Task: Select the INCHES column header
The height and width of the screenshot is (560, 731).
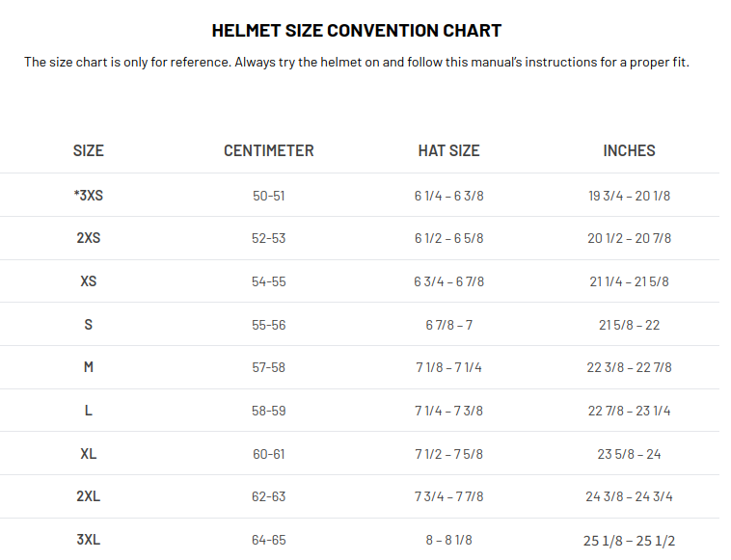Action: pyautogui.click(x=629, y=150)
